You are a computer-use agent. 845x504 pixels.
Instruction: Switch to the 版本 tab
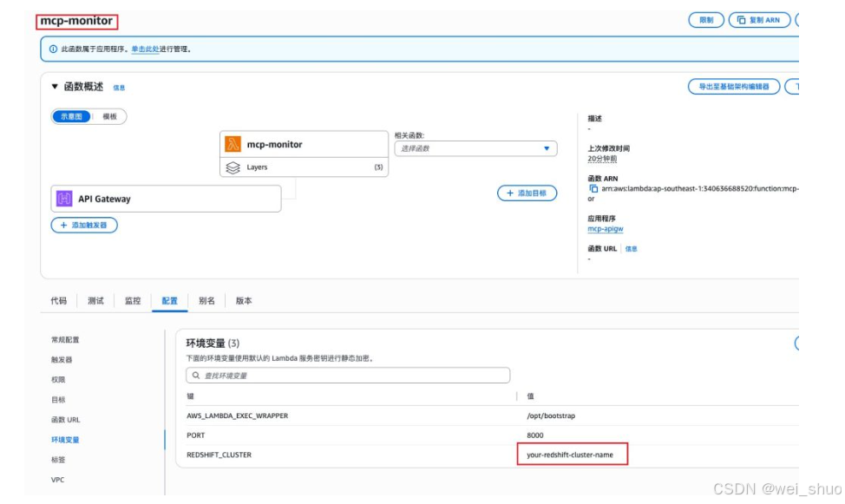pyautogui.click(x=244, y=301)
